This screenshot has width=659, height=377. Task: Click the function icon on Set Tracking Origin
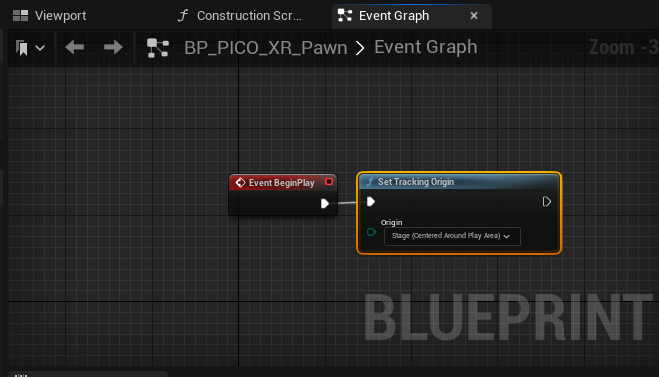point(370,182)
